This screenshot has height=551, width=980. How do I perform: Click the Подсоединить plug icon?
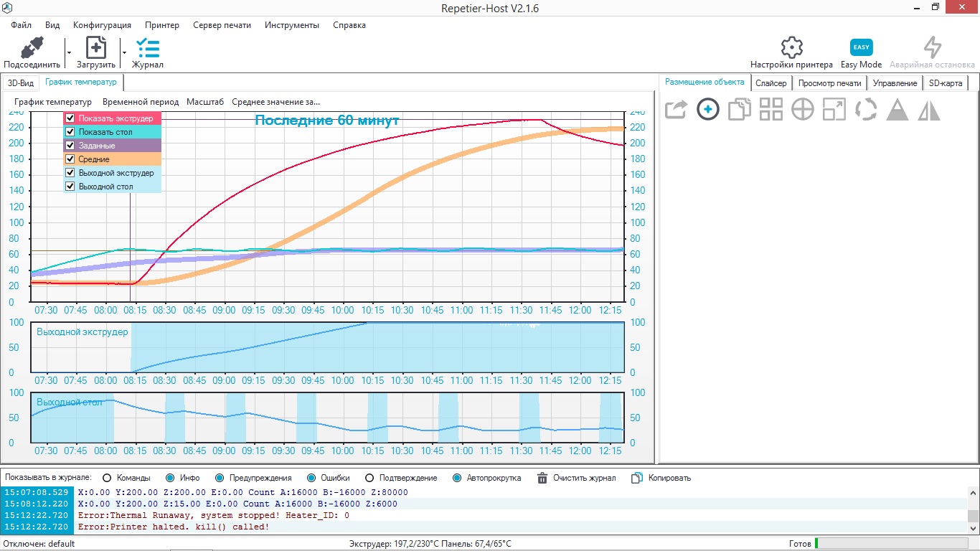32,48
